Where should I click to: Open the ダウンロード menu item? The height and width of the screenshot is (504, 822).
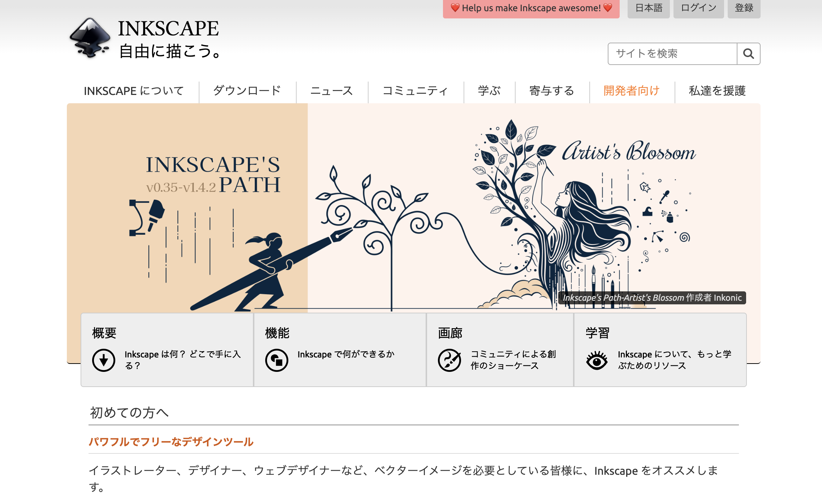pos(248,91)
